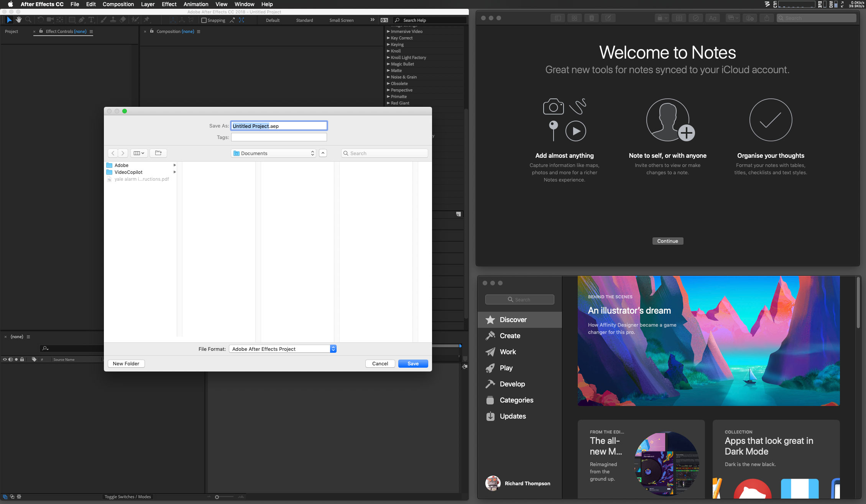Screen dimensions: 866x504
Task: Click the add people icon in Notes toolbar
Action: tap(750, 18)
